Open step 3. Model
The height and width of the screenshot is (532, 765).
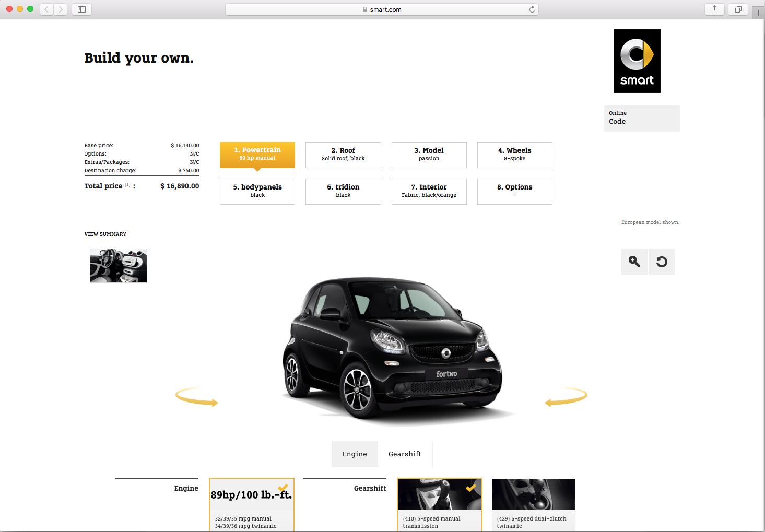click(429, 155)
